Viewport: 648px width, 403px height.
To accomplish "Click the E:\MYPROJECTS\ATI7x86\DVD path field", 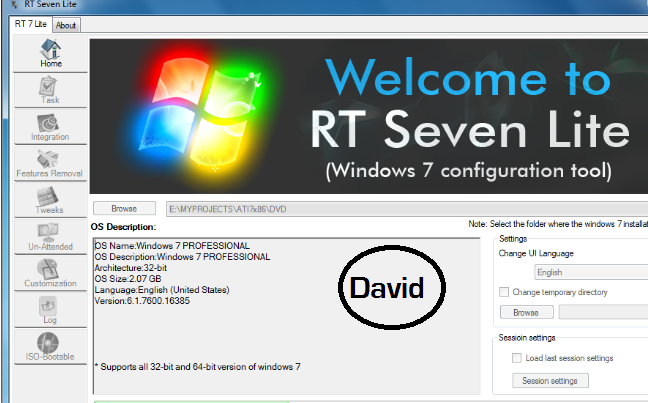I will click(x=407, y=209).
